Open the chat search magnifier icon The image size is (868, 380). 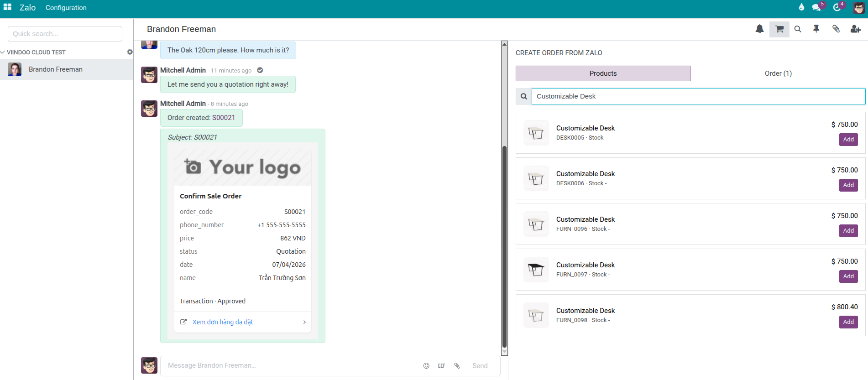pyautogui.click(x=798, y=29)
